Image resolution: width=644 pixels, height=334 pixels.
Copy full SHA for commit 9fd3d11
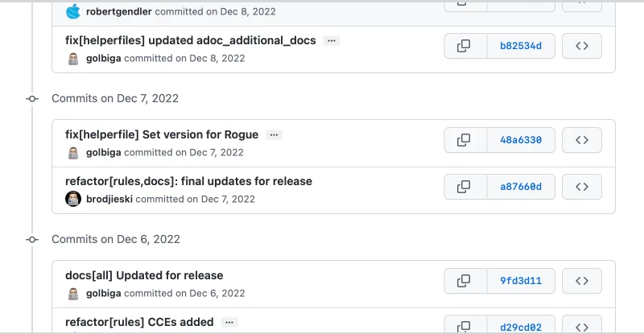pyautogui.click(x=465, y=281)
